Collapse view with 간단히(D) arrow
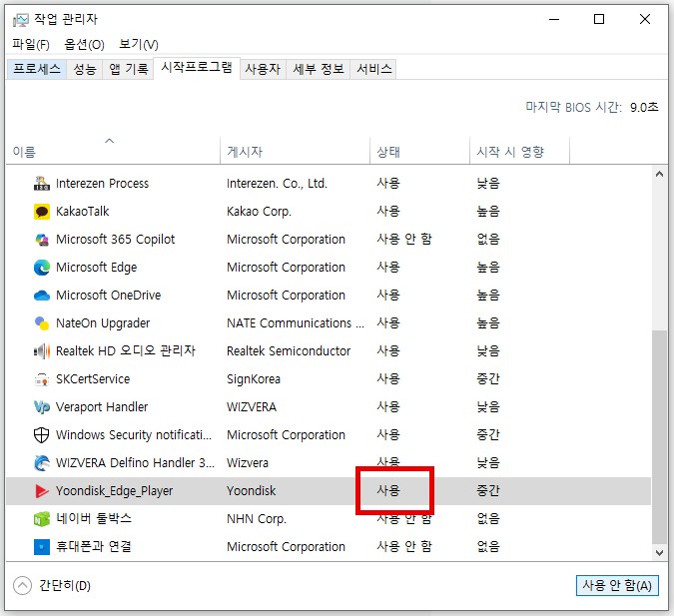 coord(22,585)
